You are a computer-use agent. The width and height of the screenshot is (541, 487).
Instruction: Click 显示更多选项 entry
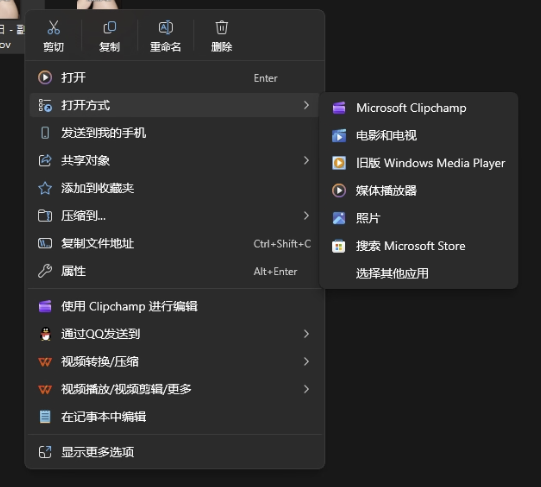click(175, 452)
